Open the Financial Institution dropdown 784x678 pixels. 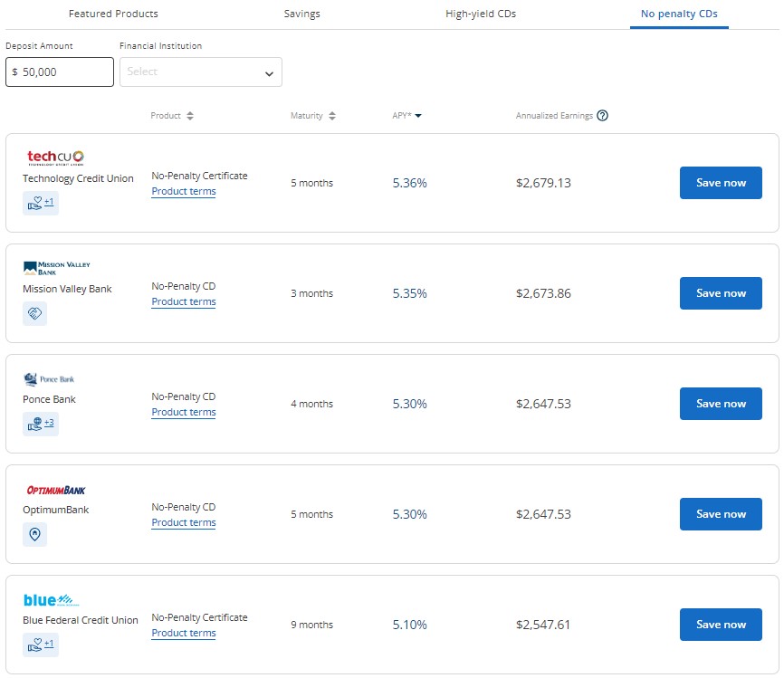tap(200, 72)
